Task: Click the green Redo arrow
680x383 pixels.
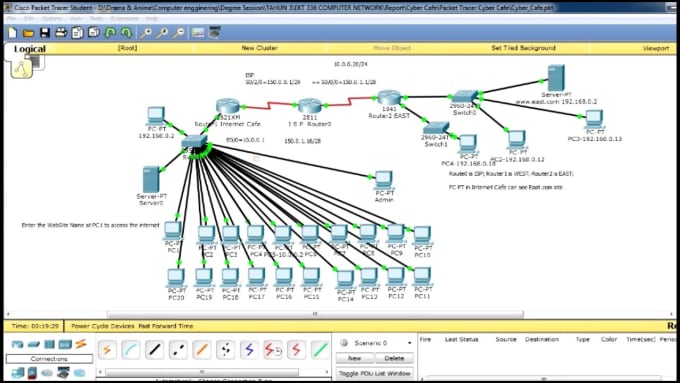Action: tap(126, 33)
